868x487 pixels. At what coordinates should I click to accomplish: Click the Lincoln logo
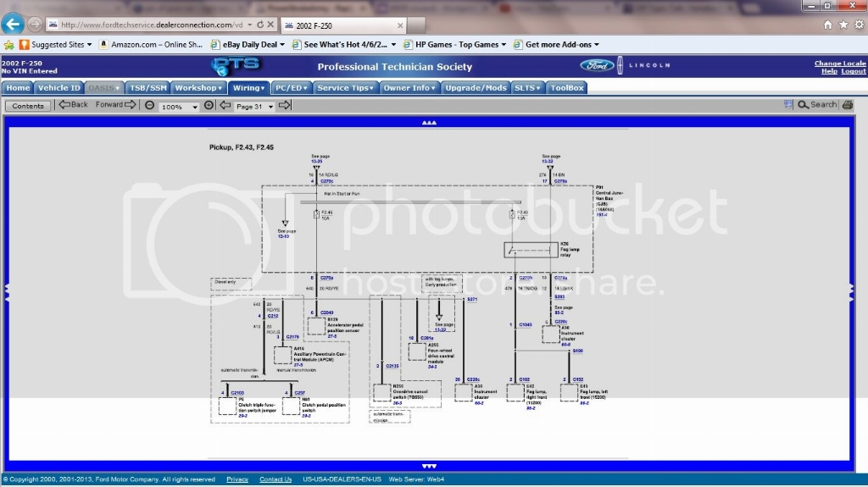[x=644, y=65]
